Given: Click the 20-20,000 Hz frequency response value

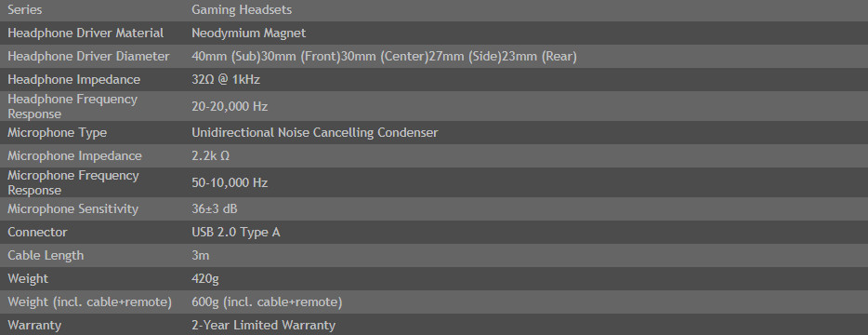Looking at the screenshot, I should pyautogui.click(x=230, y=106).
